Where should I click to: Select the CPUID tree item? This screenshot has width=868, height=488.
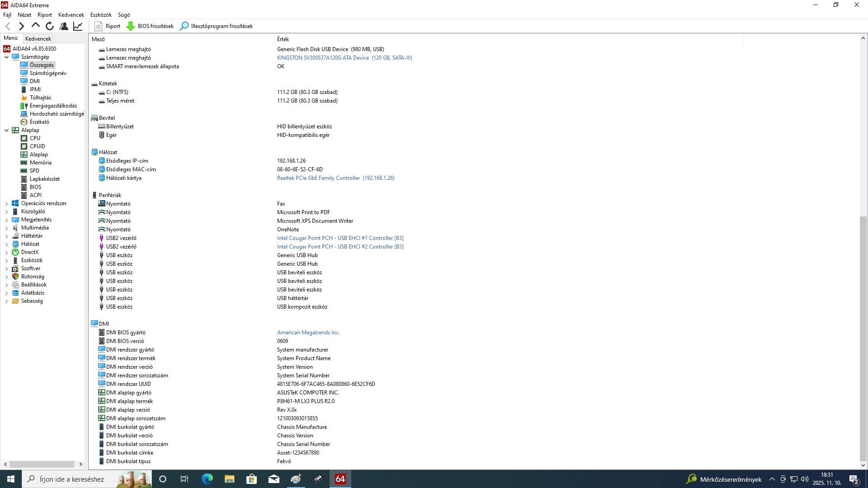coord(37,146)
